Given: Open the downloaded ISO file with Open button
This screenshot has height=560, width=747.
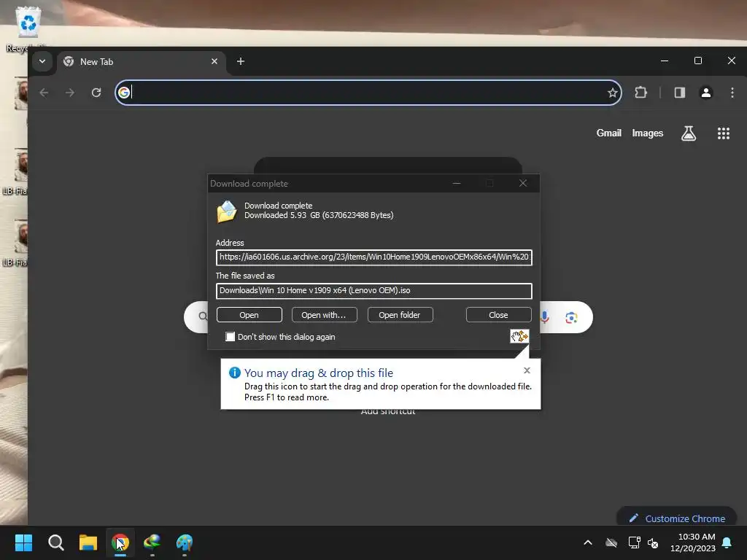Looking at the screenshot, I should coord(249,315).
